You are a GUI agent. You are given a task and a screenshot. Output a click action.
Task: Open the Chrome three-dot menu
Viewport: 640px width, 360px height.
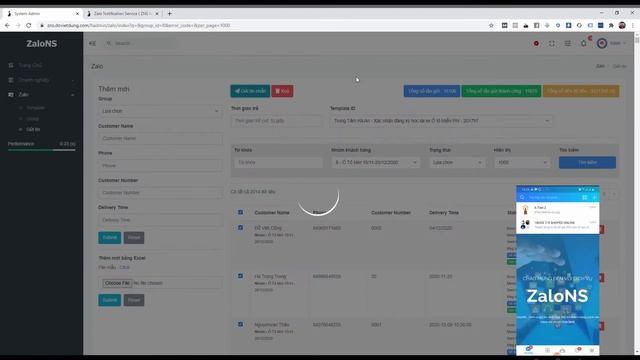[x=633, y=25]
